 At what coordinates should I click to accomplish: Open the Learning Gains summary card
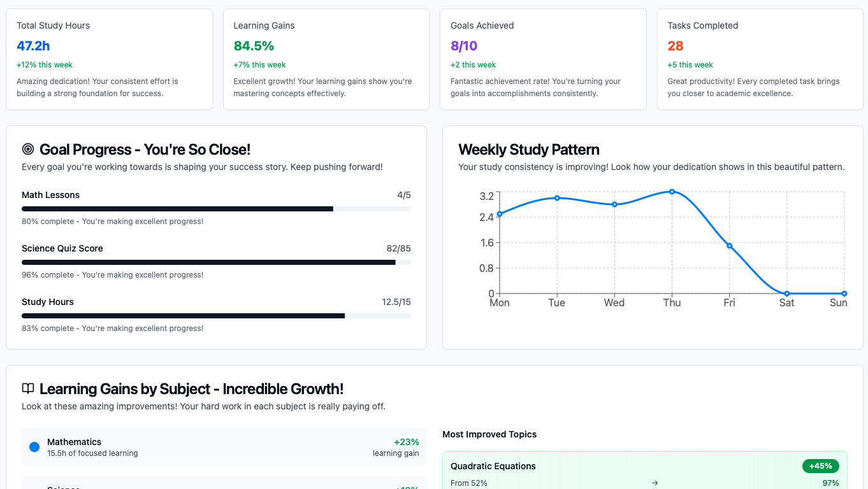(326, 59)
